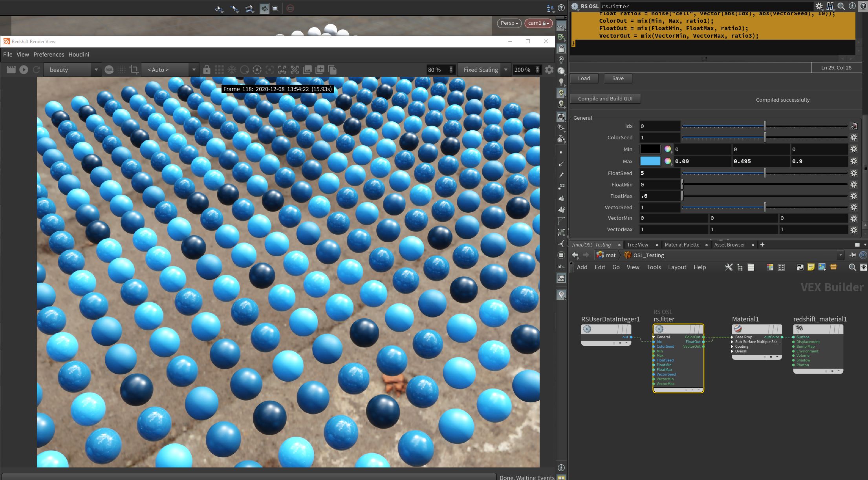Click the Max color swatch
The width and height of the screenshot is (868, 480).
click(x=650, y=161)
